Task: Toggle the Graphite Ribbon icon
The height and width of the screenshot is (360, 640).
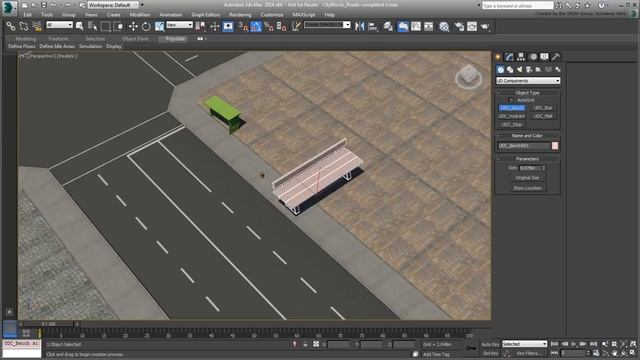Action: pos(403,27)
